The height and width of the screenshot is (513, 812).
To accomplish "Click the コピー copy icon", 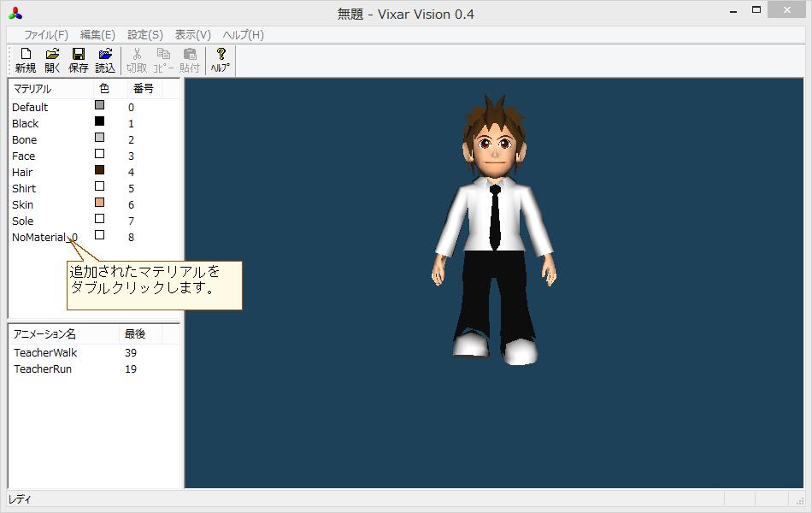I will [x=162, y=58].
